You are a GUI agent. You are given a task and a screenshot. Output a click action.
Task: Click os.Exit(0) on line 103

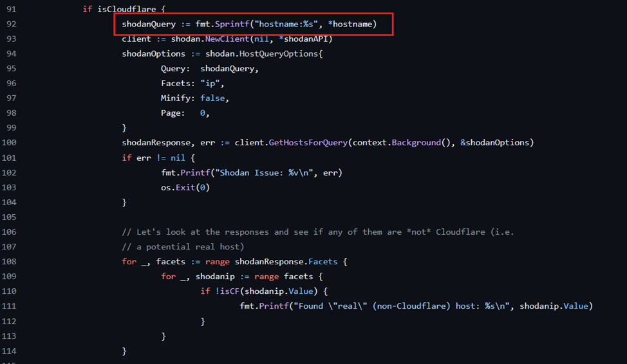click(x=185, y=187)
